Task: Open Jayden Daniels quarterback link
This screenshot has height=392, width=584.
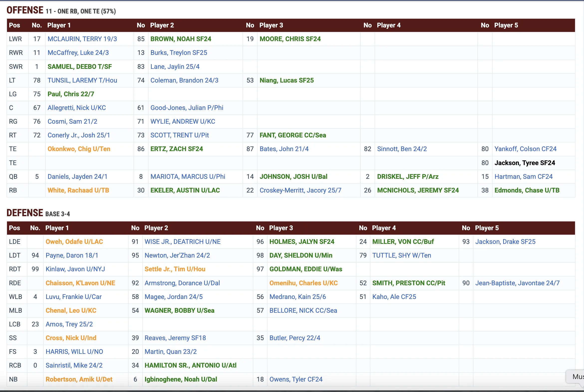Action: coord(77,177)
